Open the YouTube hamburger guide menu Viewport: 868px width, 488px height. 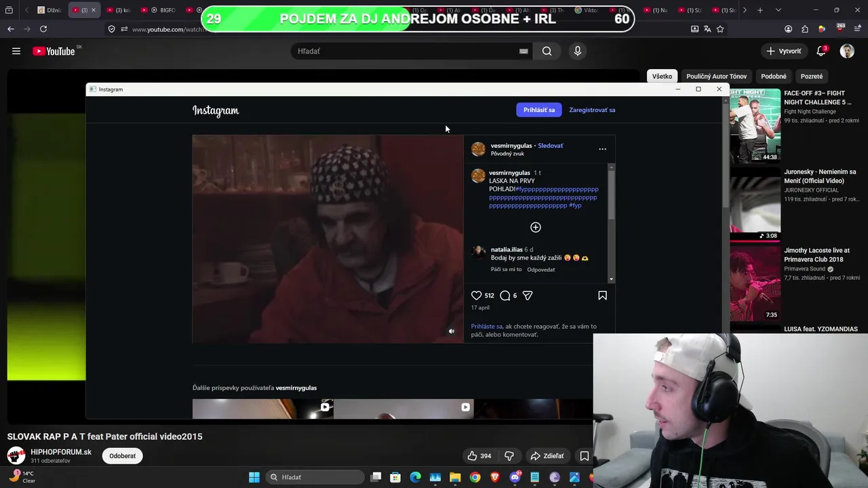point(16,51)
